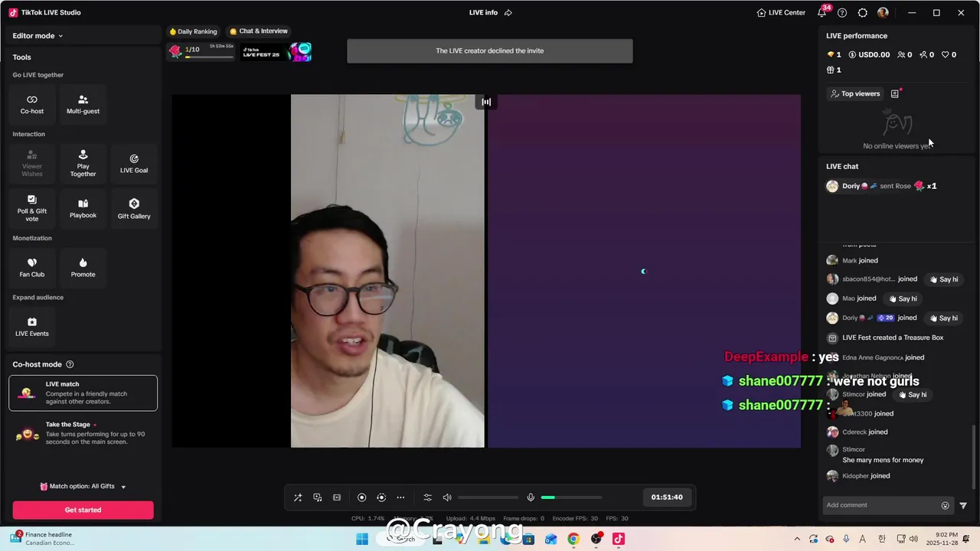
Task: Open the Play Together tool
Action: click(83, 164)
